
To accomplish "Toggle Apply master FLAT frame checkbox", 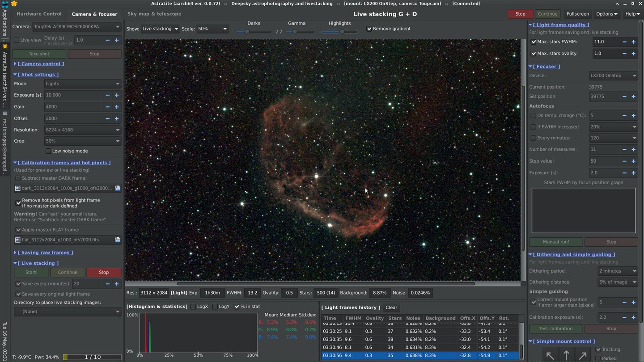I will click(18, 230).
